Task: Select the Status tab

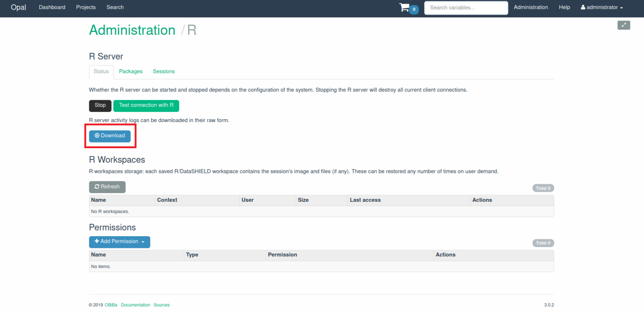Action: [101, 72]
